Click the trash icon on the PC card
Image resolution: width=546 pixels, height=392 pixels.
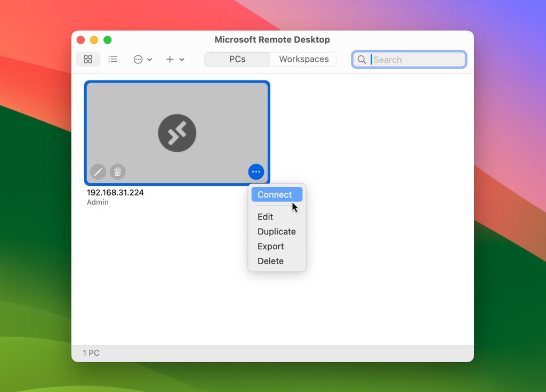click(x=117, y=171)
